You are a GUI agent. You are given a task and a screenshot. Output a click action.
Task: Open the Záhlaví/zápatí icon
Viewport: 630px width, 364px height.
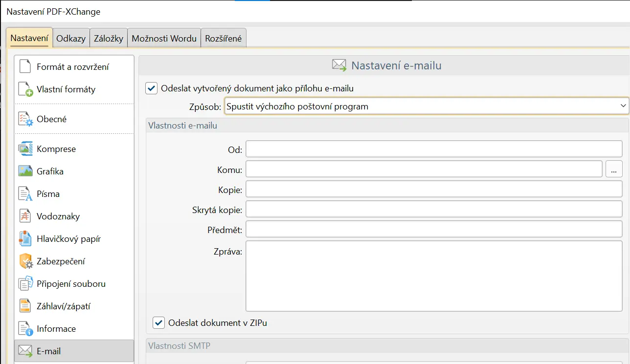[x=25, y=306]
